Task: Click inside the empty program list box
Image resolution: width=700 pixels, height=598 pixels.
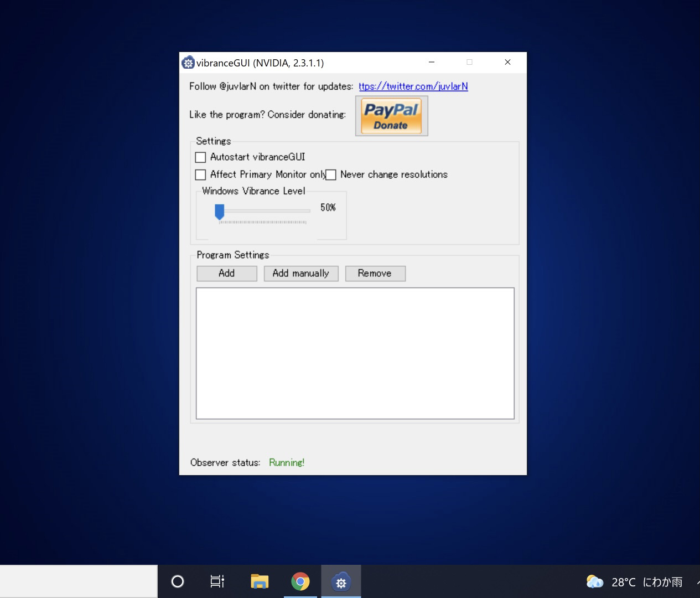Action: coord(355,352)
